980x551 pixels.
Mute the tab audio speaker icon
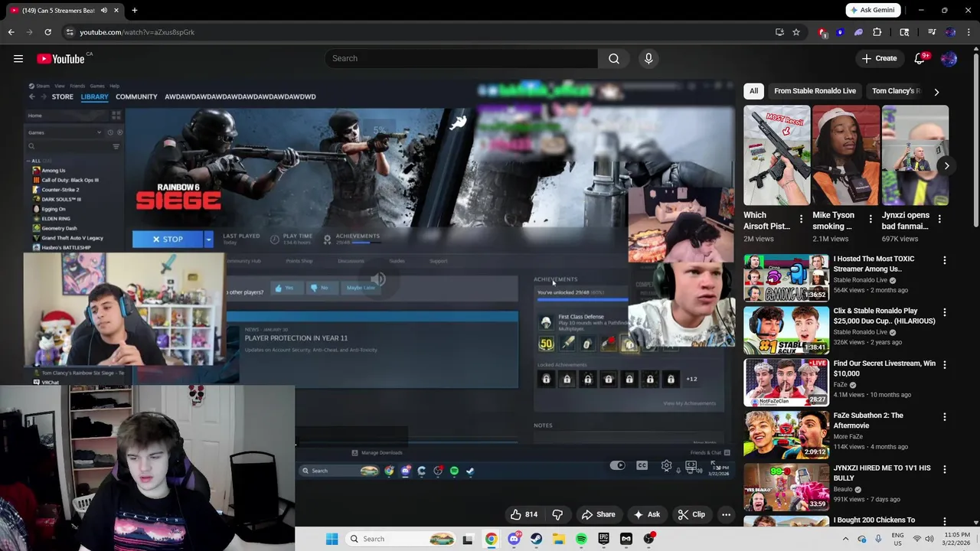point(104,10)
